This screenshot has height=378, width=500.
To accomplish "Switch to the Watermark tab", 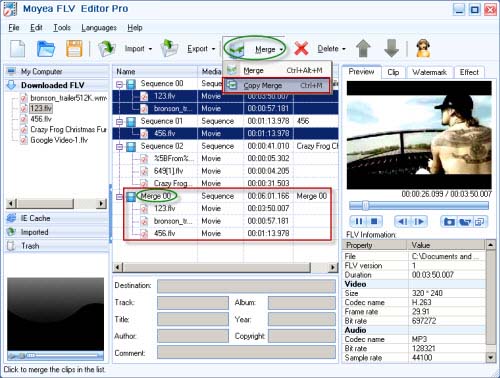I will 429,72.
